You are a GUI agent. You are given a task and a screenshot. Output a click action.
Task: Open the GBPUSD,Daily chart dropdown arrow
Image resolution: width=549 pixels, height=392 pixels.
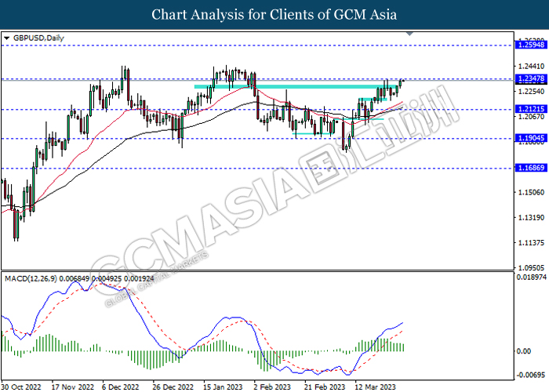(6, 38)
